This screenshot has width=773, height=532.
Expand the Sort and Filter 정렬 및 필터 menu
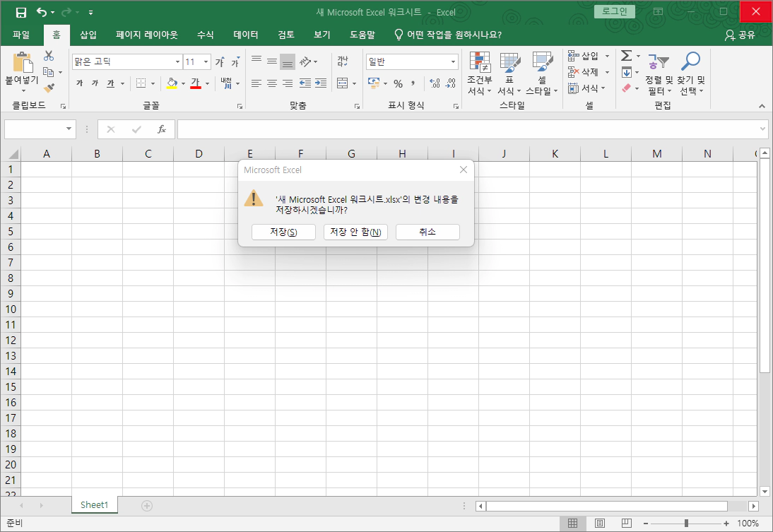659,73
